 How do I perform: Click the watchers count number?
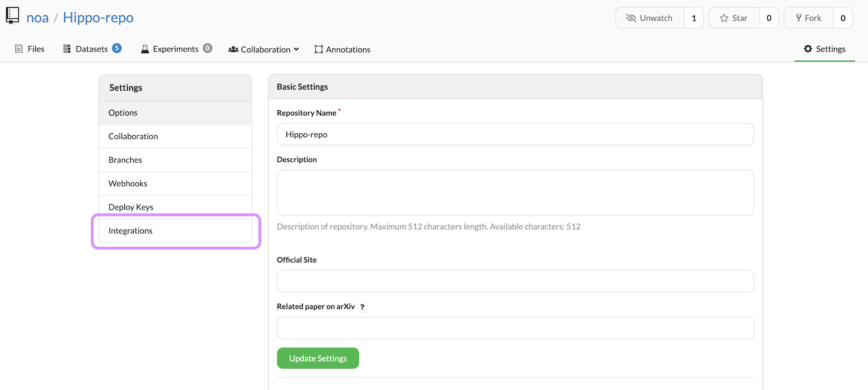[x=694, y=18]
